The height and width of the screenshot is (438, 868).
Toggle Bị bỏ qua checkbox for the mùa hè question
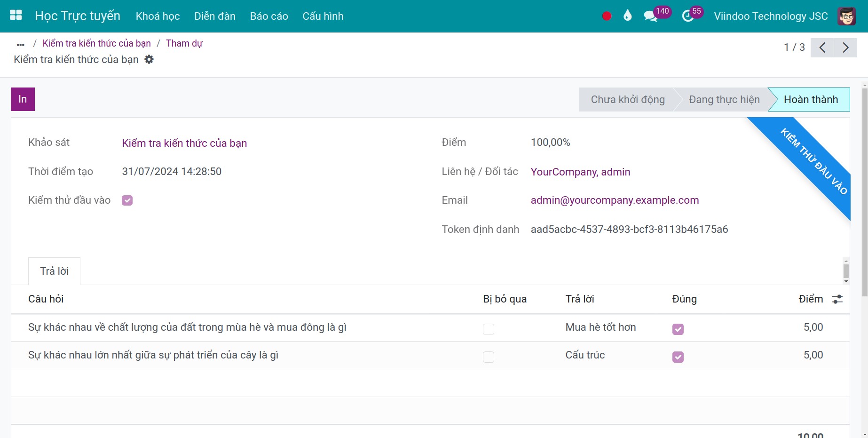pyautogui.click(x=489, y=329)
